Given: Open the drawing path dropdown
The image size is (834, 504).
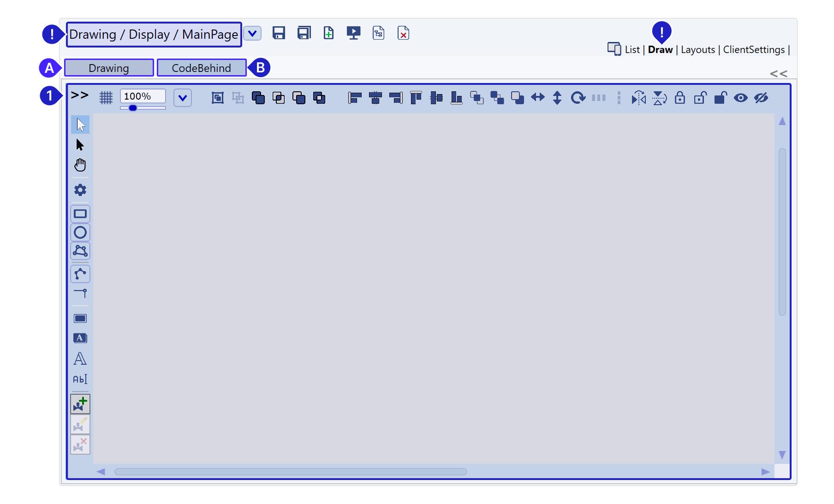Looking at the screenshot, I should (252, 34).
